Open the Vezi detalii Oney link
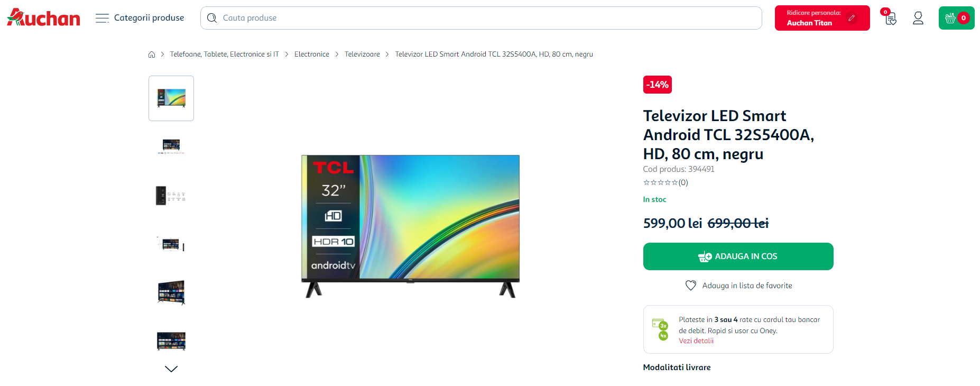Viewport: 980px width, 386px height. tap(696, 341)
